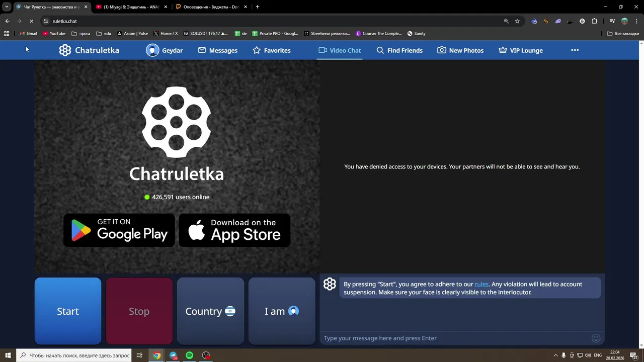The height and width of the screenshot is (362, 644).
Task: Click the browser back arrow
Action: 7,21
